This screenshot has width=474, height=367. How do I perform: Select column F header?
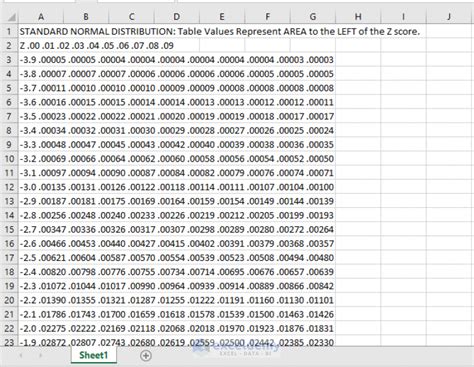pos(267,16)
